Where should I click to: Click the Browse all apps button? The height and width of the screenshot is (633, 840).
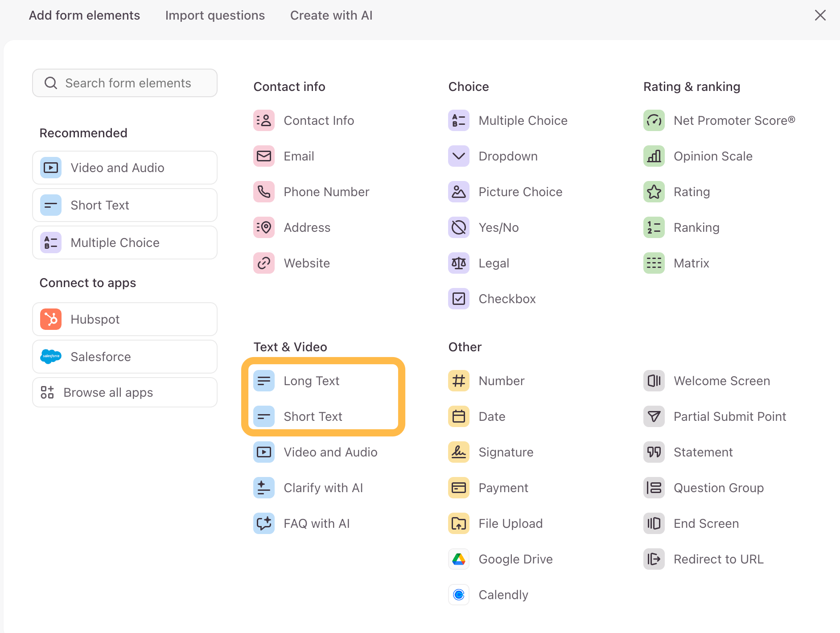125,392
